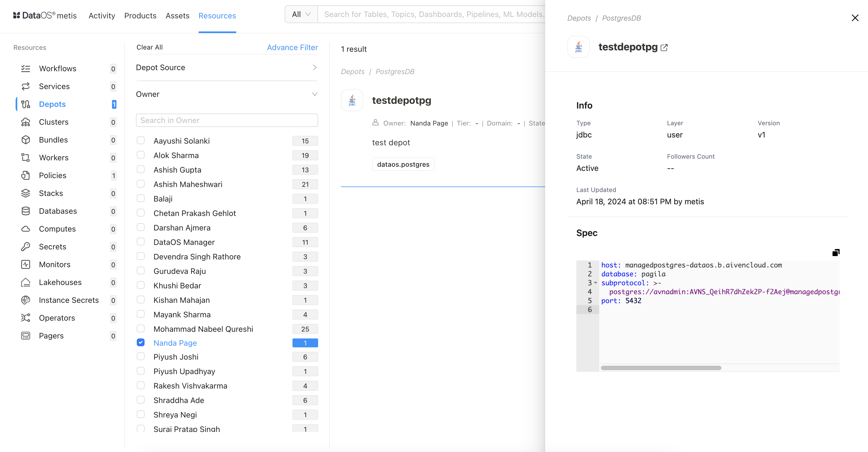868x452 pixels.
Task: Select the Stacks layers icon
Action: (26, 193)
